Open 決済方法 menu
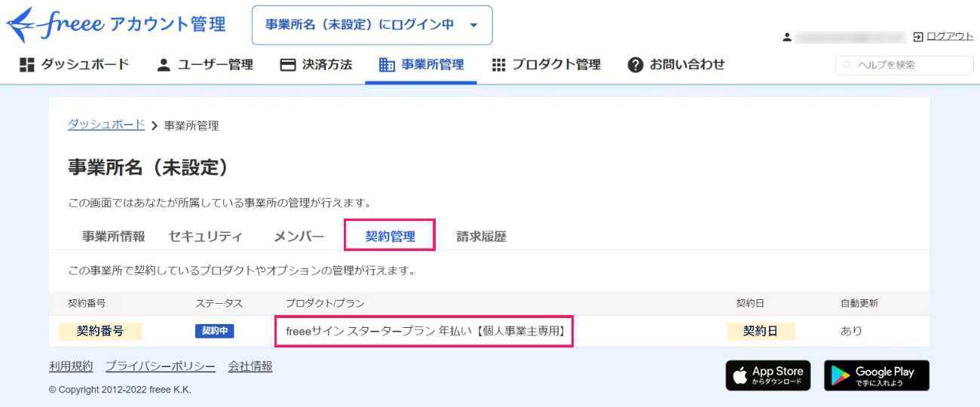 coord(316,65)
